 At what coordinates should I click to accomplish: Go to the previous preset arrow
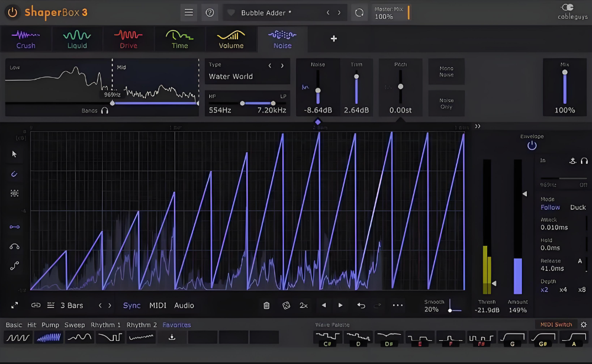click(328, 13)
